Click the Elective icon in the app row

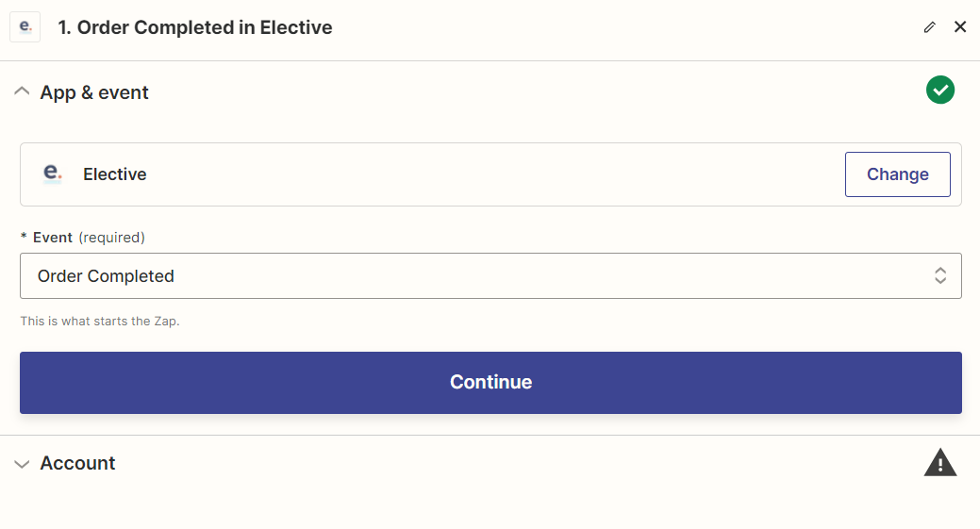pyautogui.click(x=53, y=174)
